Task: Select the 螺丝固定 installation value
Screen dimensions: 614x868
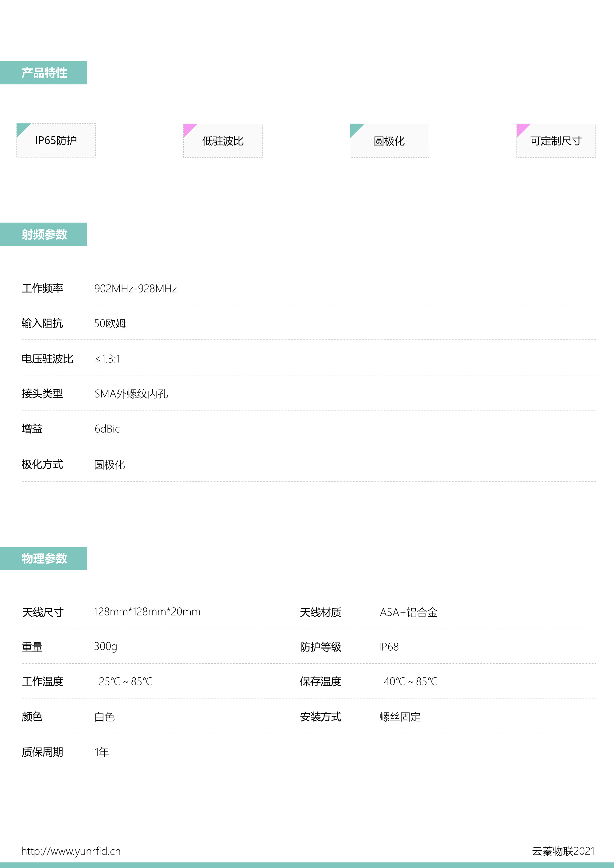Action: pos(400,717)
